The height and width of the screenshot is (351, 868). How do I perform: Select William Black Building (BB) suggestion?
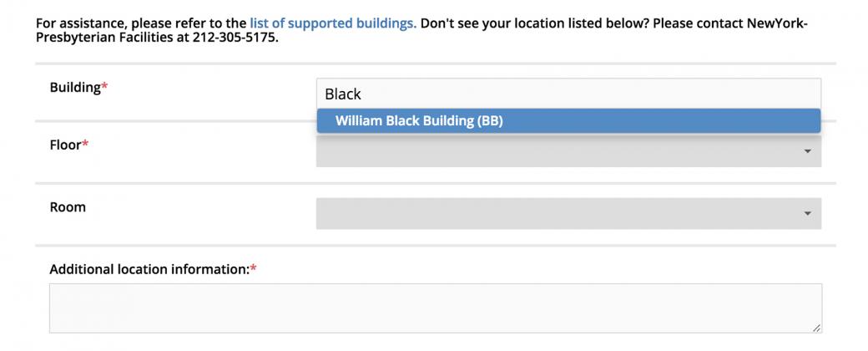point(419,121)
